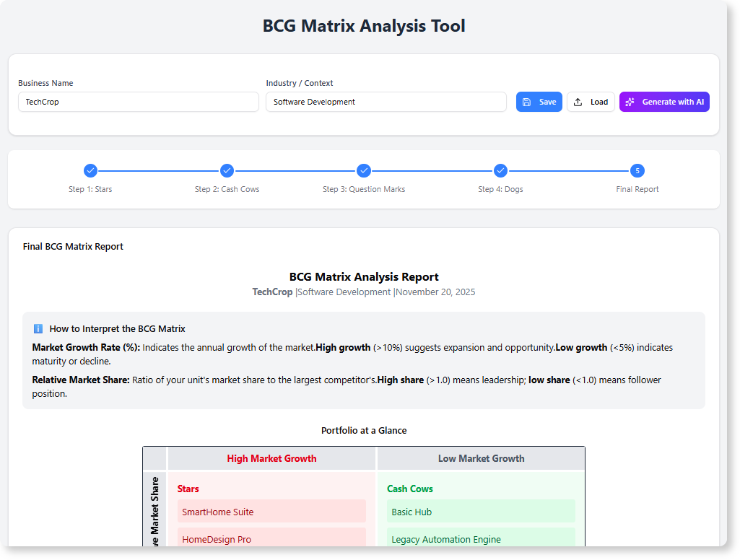Select SmartHome Suite in the Stars quadrant
Screen dimensions: 740x560
point(271,511)
